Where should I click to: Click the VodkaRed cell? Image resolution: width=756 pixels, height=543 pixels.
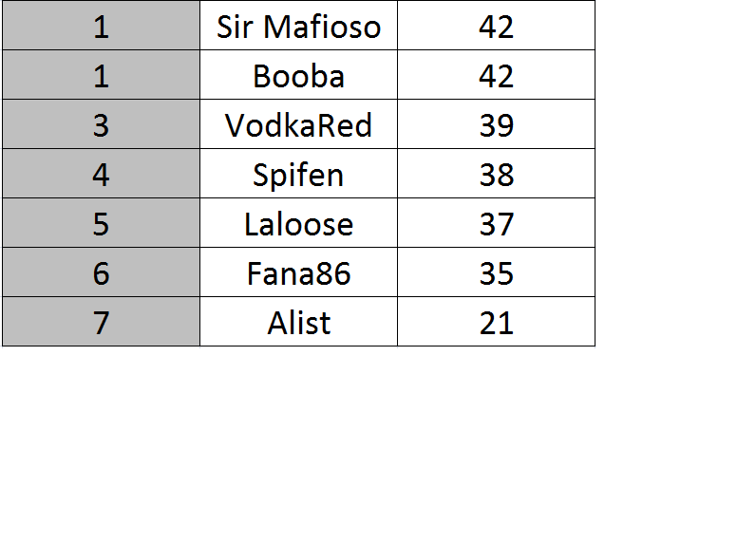[298, 124]
